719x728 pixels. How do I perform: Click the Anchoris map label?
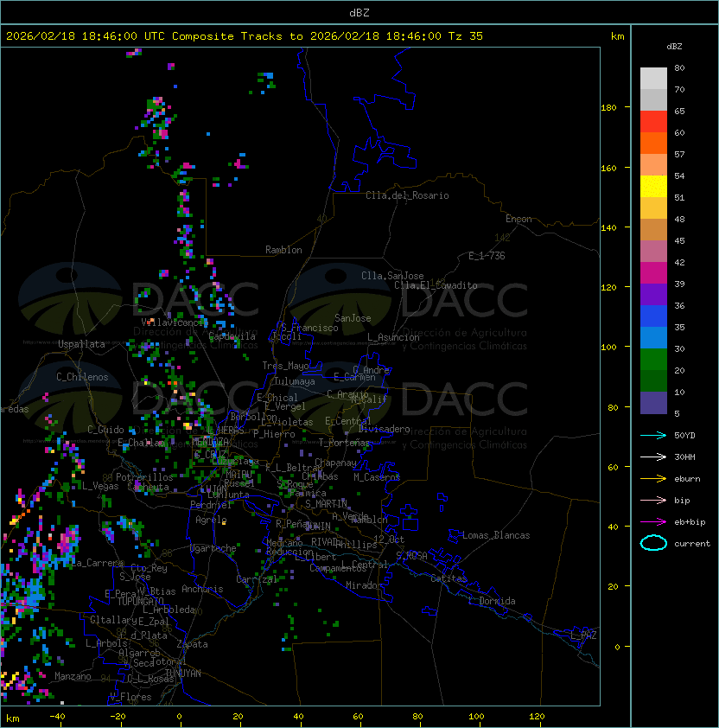[202, 589]
